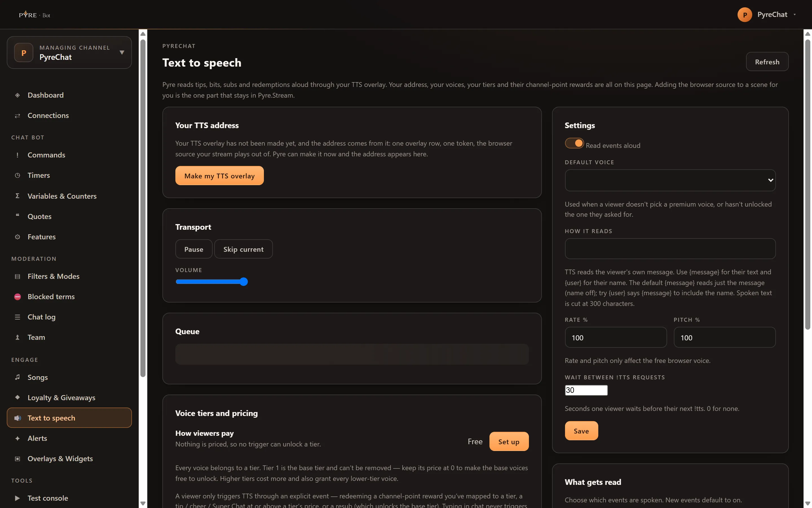Click the Timers clock icon
Image resolution: width=812 pixels, height=508 pixels.
point(17,175)
